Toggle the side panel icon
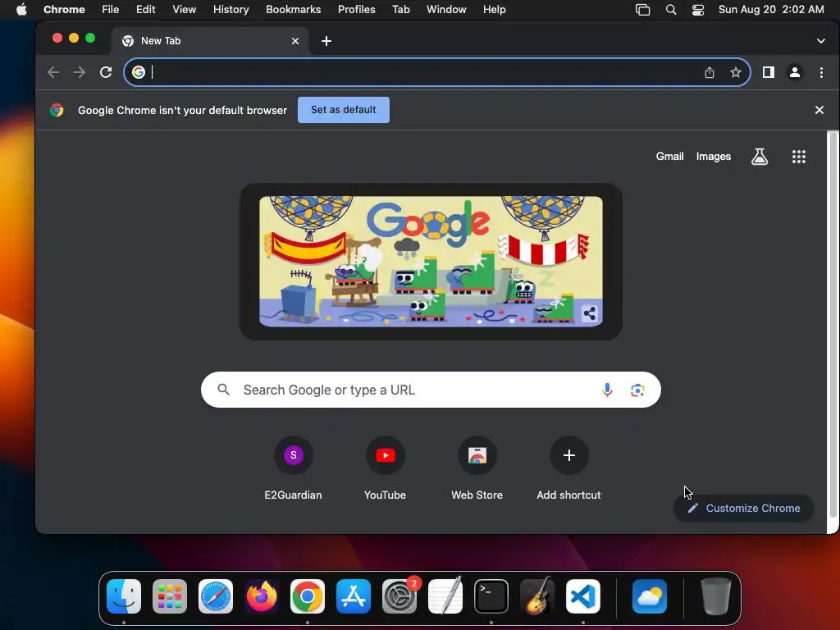 tap(768, 72)
